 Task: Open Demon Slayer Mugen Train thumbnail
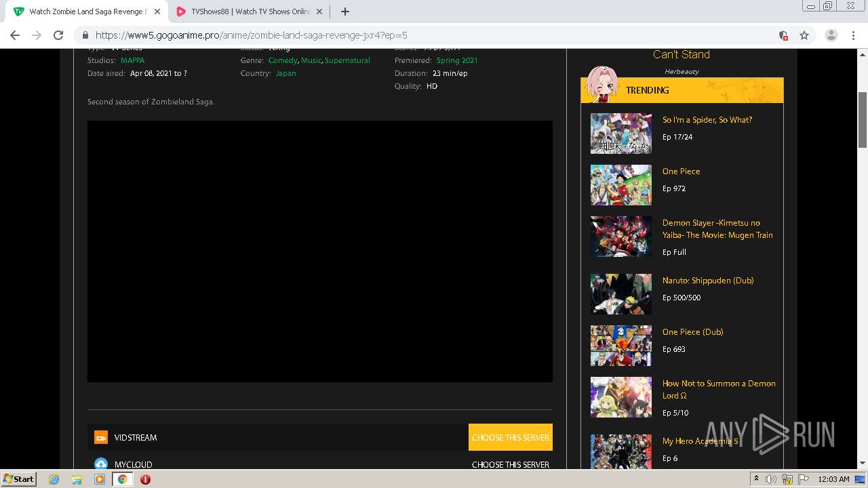coord(621,237)
